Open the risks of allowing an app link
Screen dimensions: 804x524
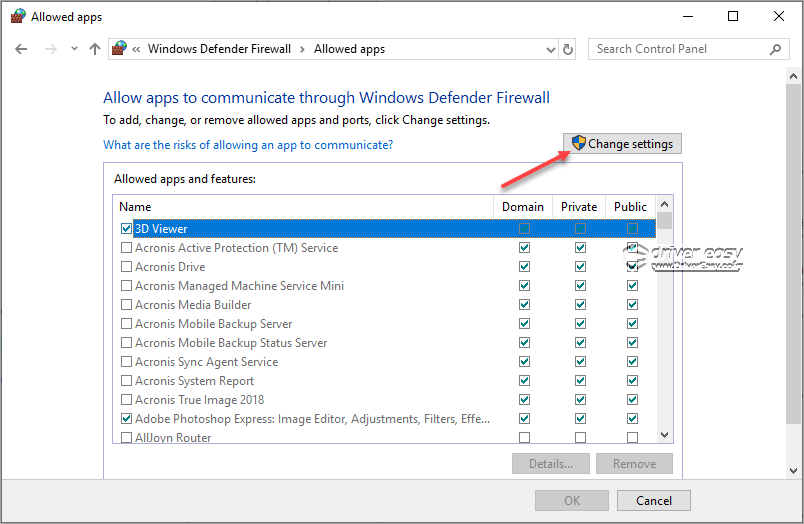[248, 145]
